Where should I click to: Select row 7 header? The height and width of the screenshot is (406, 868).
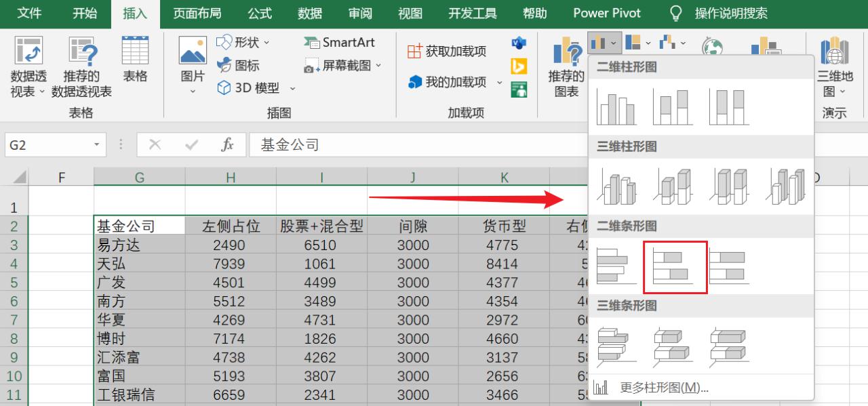[14, 319]
